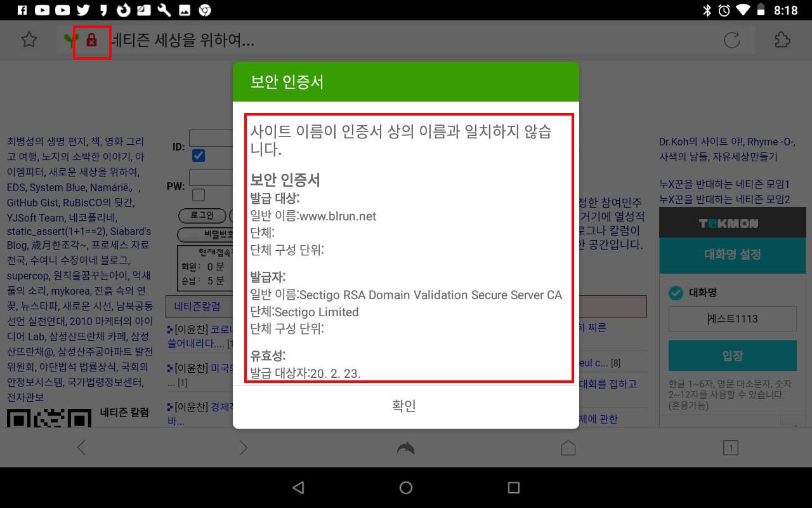The image size is (812, 508).
Task: Open the Twitter notification icon
Action: coord(82,10)
